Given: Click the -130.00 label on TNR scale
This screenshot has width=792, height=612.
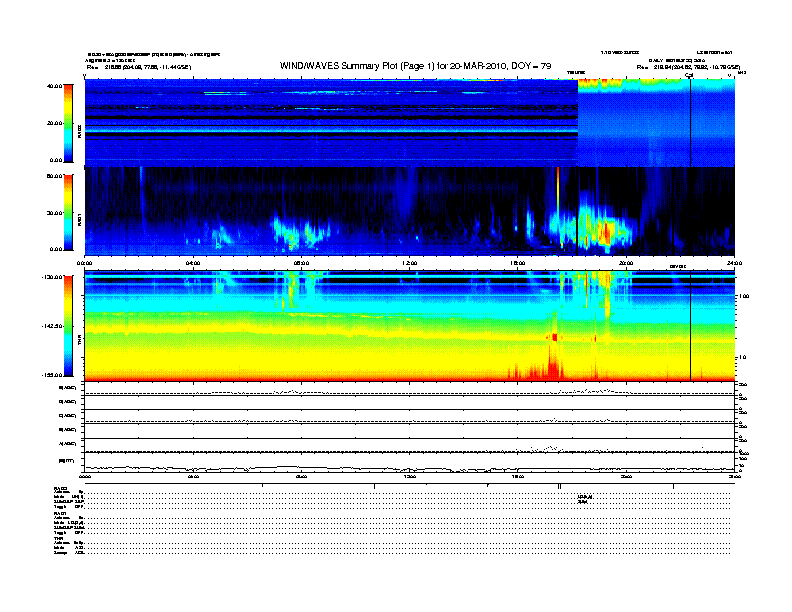Looking at the screenshot, I should [x=52, y=277].
